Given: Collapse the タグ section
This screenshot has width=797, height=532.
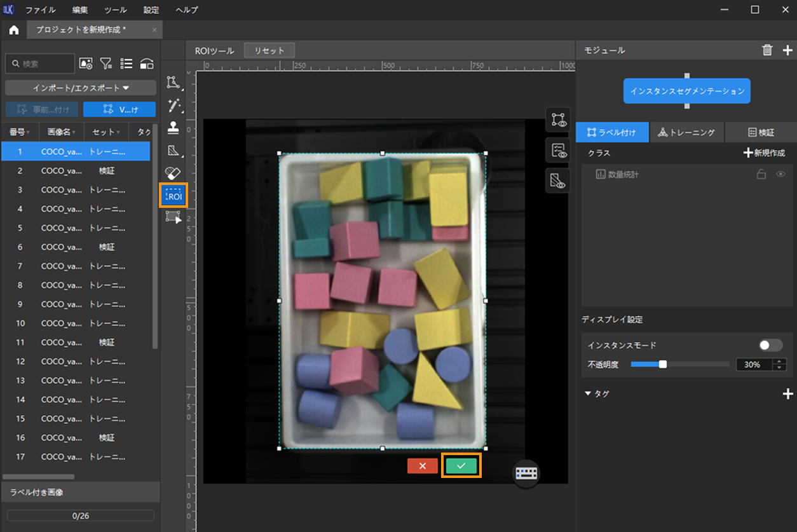Looking at the screenshot, I should [588, 394].
